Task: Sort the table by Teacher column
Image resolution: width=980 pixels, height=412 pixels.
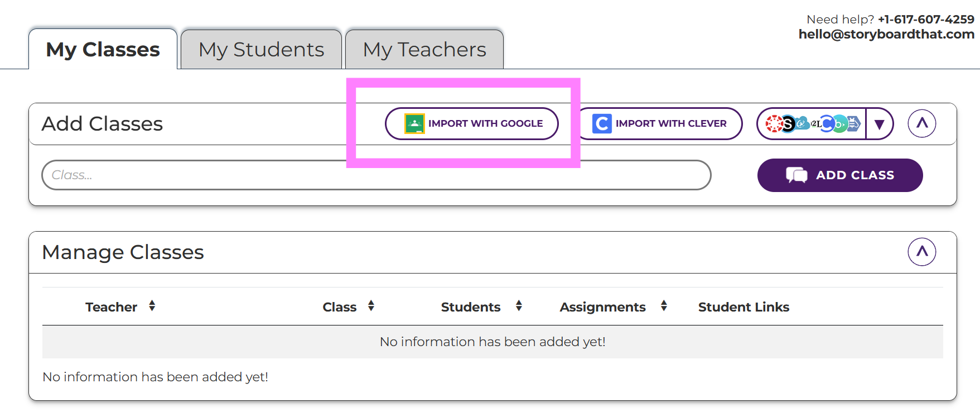Action: (152, 306)
